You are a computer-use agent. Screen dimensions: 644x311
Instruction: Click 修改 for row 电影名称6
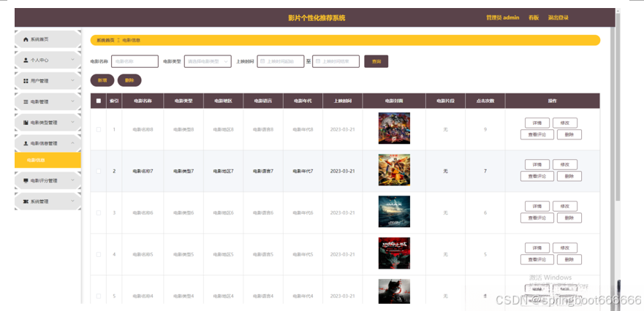565,206
